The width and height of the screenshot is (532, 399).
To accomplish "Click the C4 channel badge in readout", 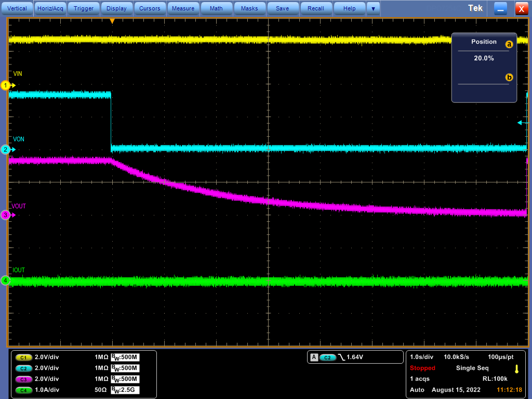I will (x=23, y=390).
